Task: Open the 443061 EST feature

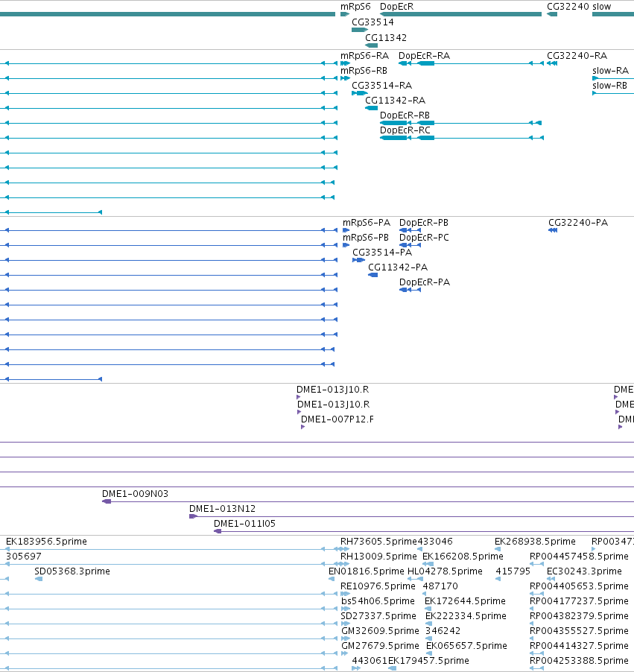Action: coord(356,668)
